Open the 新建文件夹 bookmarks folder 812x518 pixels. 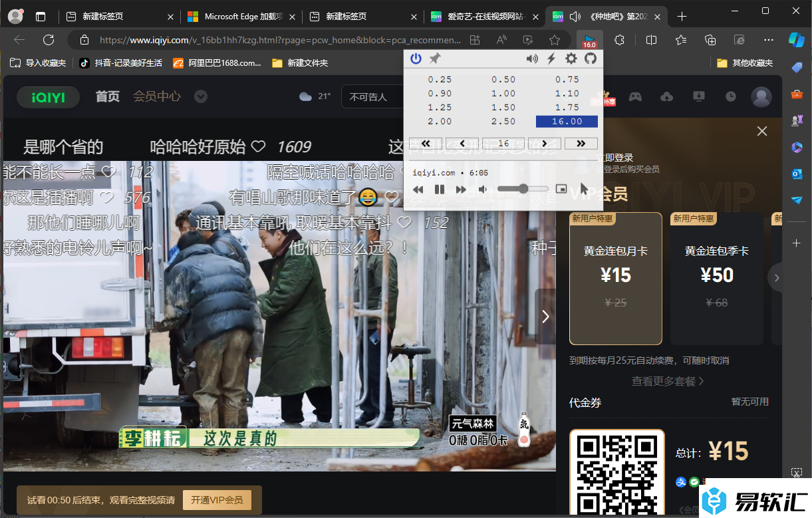pos(300,63)
